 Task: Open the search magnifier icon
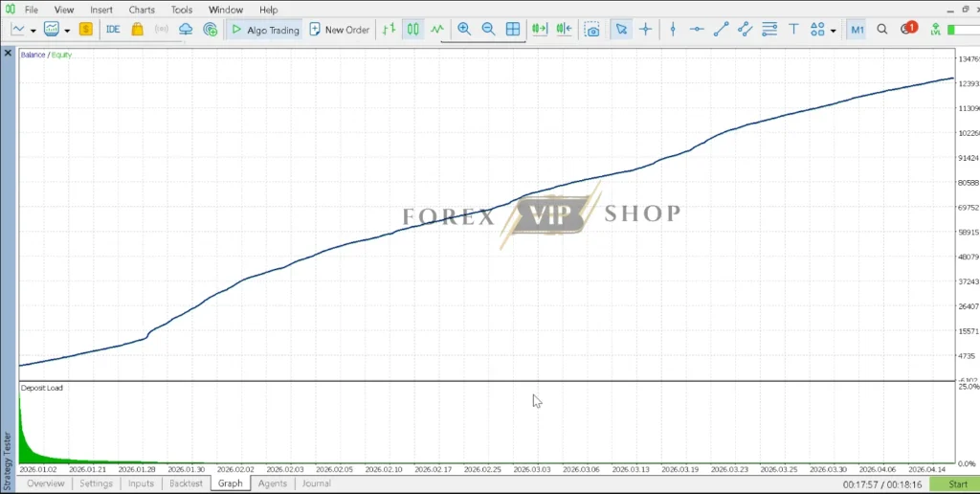[881, 30]
